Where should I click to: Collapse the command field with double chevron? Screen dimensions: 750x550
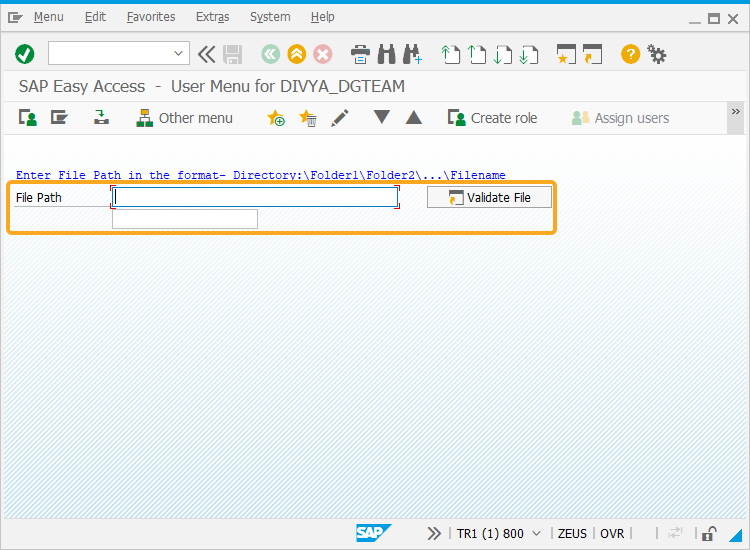click(x=207, y=54)
